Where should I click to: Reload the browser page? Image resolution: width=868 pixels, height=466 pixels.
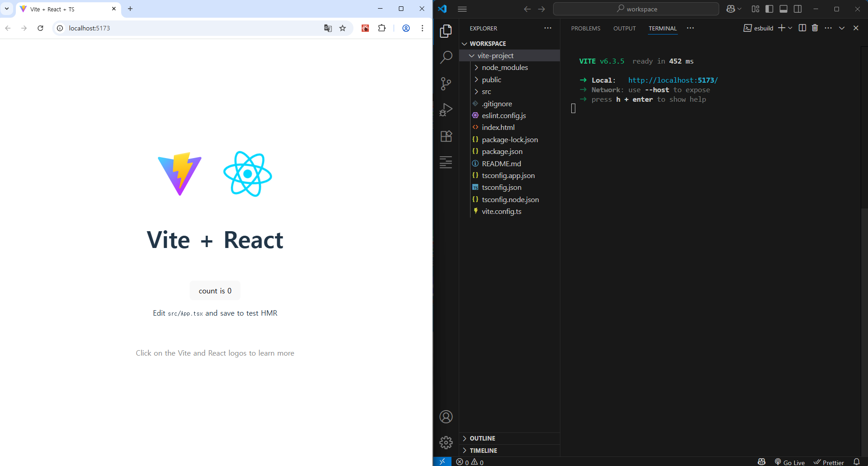tap(40, 28)
